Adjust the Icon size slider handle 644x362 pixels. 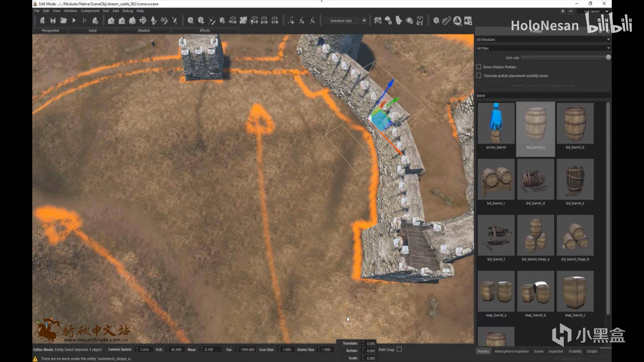[x=608, y=58]
